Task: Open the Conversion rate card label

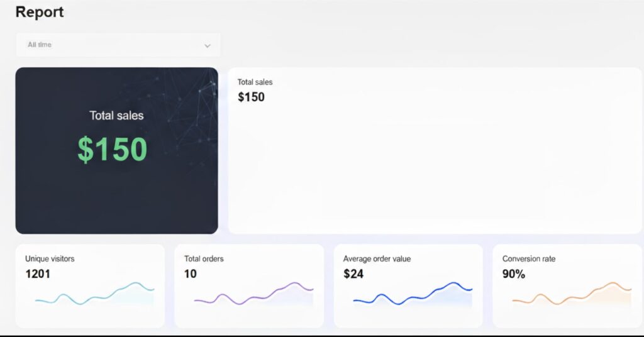Action: point(529,259)
